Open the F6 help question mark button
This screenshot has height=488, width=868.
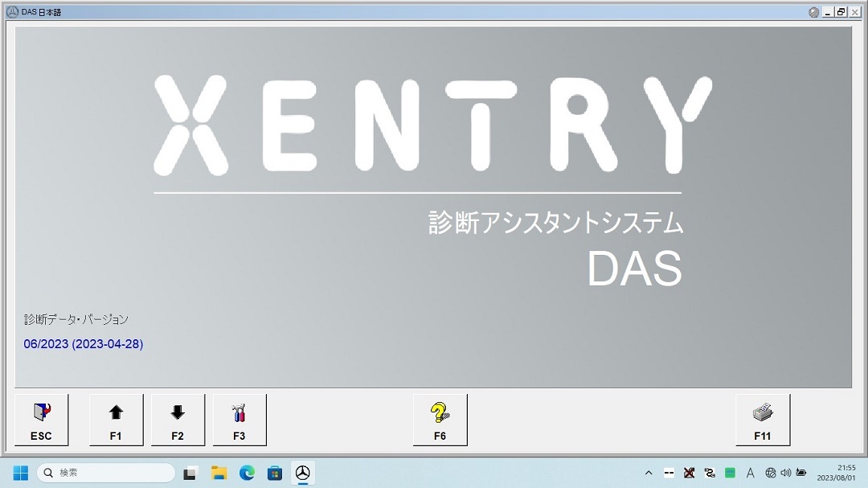440,420
